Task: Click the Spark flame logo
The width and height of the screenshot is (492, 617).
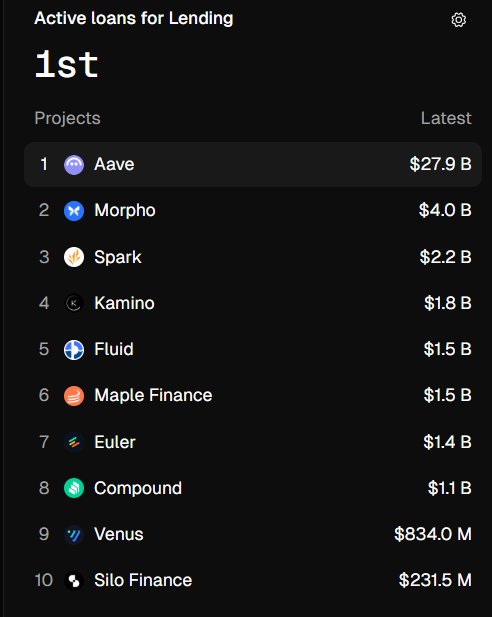Action: pyautogui.click(x=74, y=257)
